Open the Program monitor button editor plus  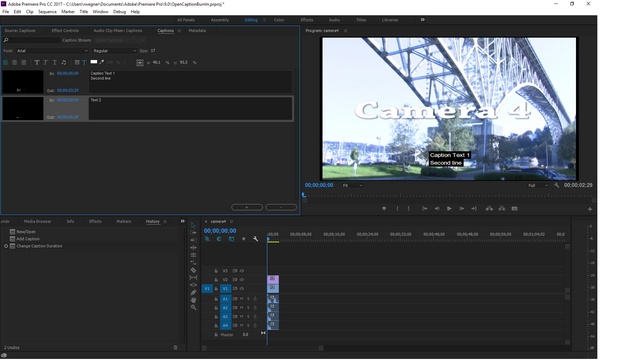tap(590, 209)
